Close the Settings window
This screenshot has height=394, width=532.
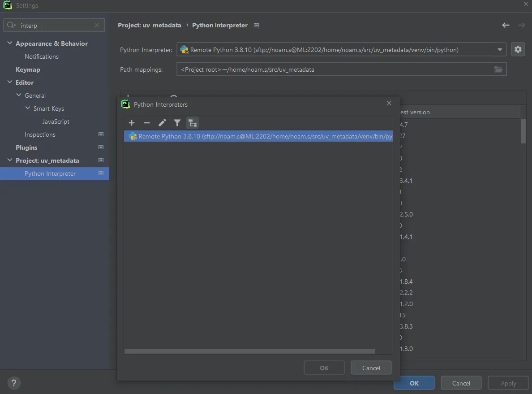526,4
